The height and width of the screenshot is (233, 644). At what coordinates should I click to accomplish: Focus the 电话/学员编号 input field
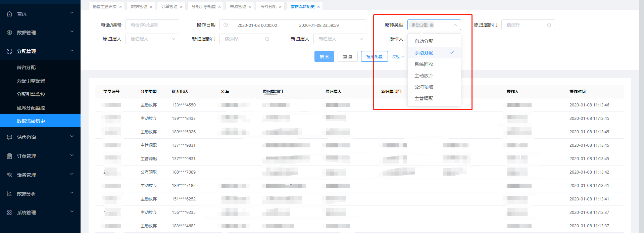(x=152, y=25)
